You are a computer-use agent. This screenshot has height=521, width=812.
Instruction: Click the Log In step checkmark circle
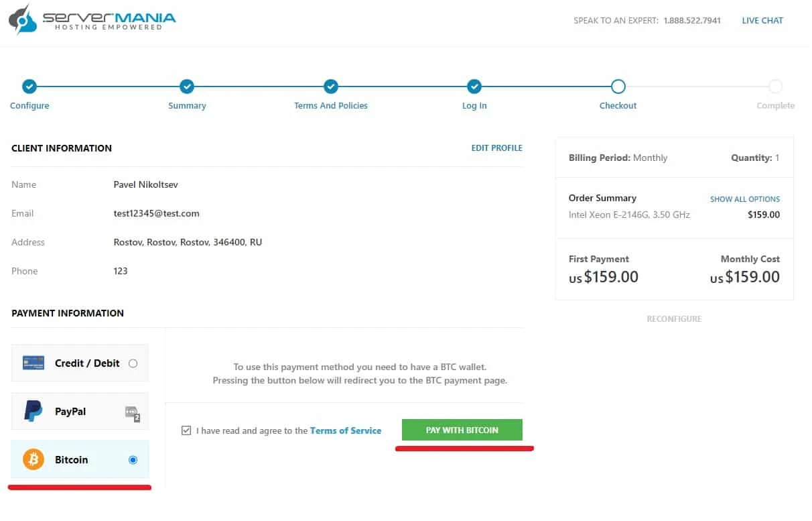coord(474,86)
